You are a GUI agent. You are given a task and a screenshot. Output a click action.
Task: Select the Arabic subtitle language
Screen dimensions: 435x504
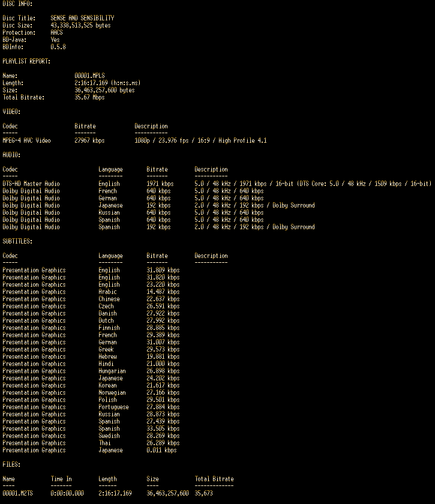(107, 292)
